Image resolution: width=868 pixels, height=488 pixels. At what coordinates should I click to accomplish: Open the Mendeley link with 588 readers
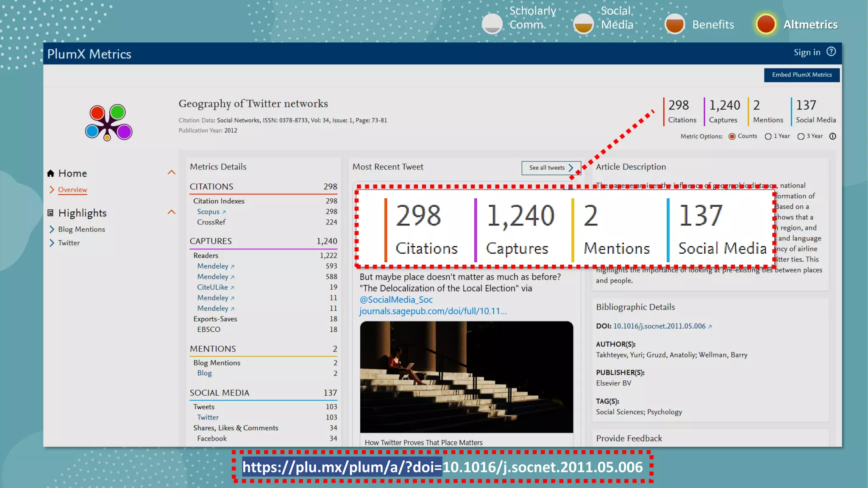click(x=212, y=277)
